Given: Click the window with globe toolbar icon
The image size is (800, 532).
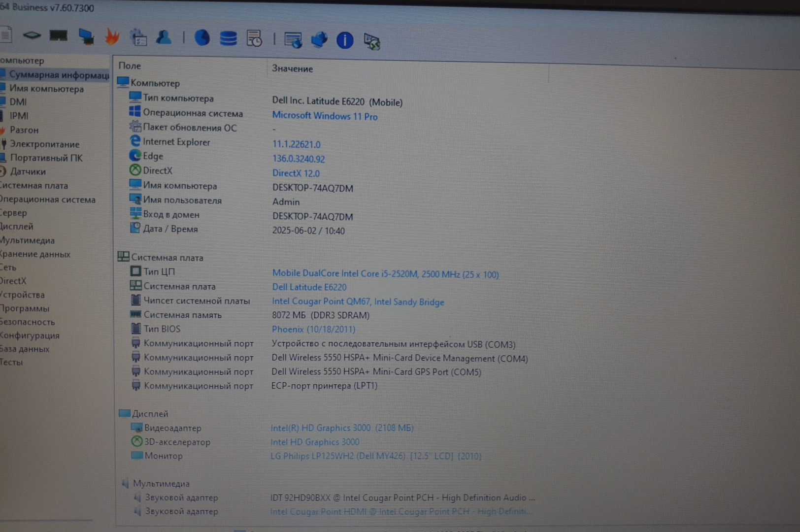Looking at the screenshot, I should tap(294, 40).
